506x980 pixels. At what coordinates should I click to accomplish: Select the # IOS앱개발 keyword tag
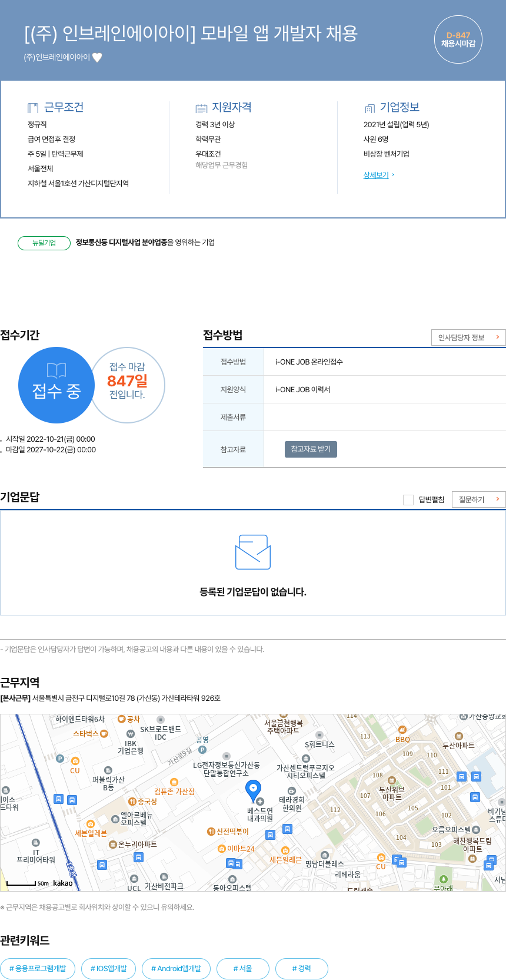[109, 968]
